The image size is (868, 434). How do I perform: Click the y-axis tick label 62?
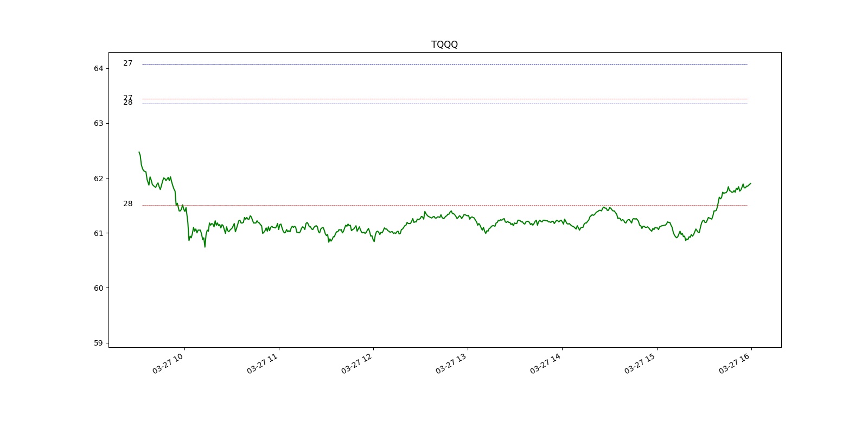coord(98,178)
